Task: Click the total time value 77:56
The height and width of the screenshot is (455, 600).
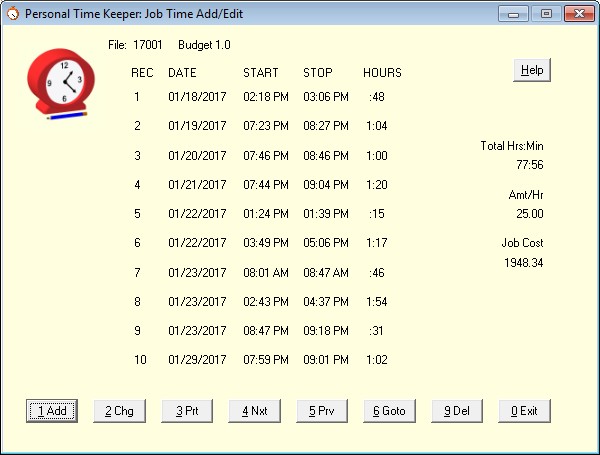Action: [530, 165]
